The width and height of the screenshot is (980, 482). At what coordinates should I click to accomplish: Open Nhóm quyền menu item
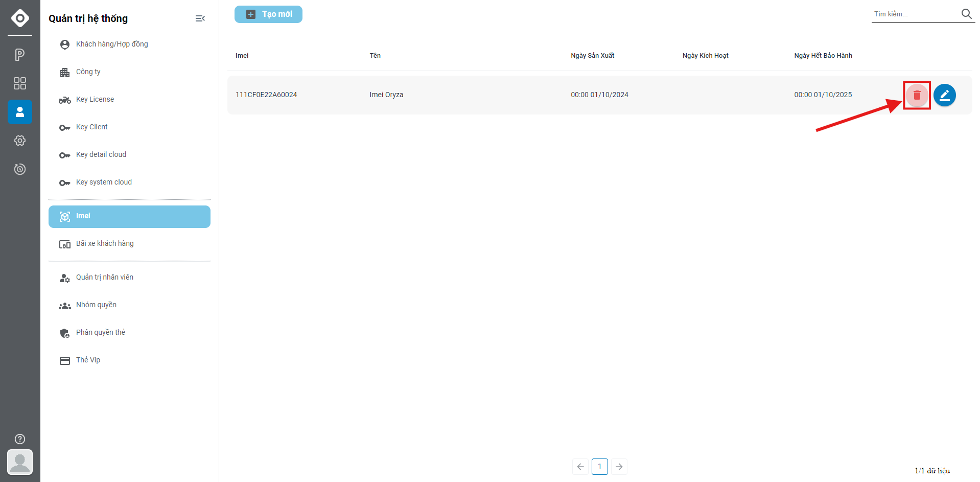coord(129,305)
